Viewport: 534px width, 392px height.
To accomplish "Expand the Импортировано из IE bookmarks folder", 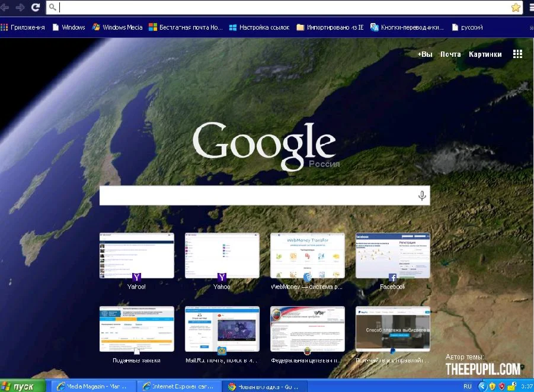I will 330,27.
